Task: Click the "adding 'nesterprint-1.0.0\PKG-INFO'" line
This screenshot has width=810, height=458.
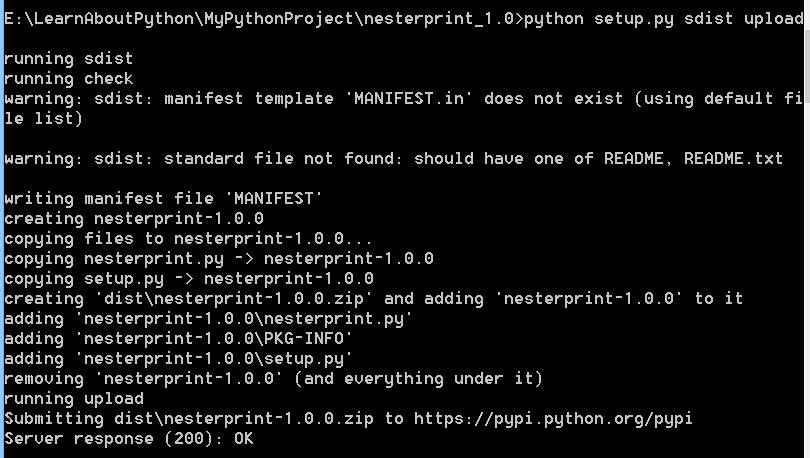Action: pos(178,339)
